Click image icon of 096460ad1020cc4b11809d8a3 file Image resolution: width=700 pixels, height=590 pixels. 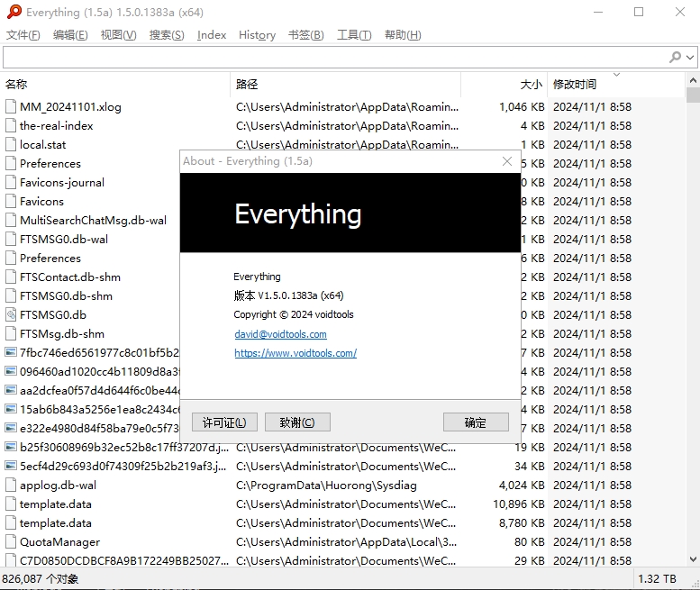pos(11,371)
